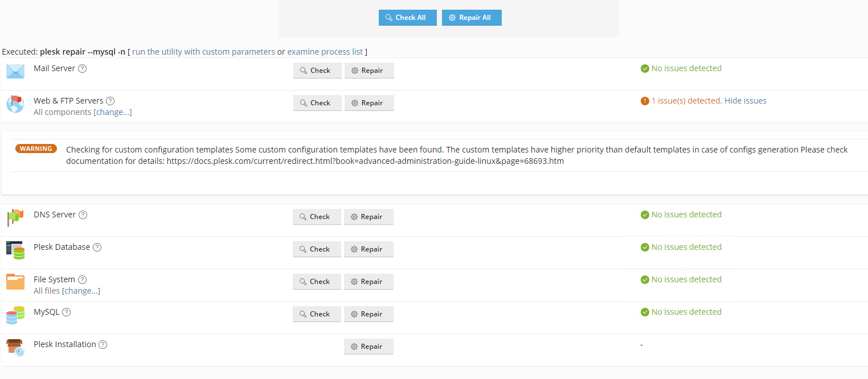
Task: Click the Plesk Database icon
Action: [x=15, y=250]
